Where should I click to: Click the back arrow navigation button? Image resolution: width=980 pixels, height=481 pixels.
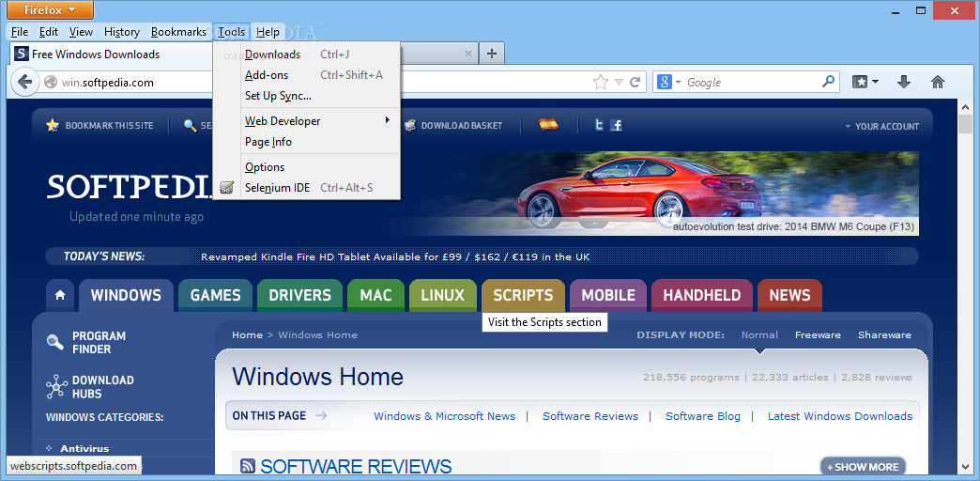click(24, 82)
